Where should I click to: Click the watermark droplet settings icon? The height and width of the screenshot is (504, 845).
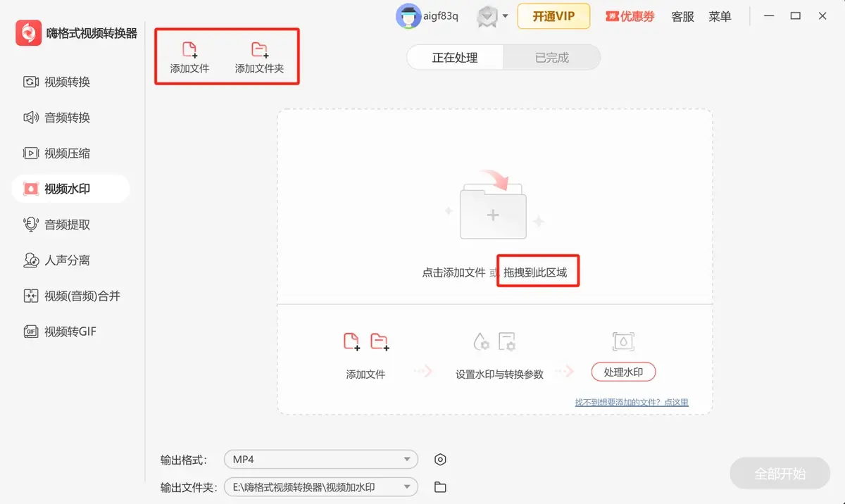[481, 342]
